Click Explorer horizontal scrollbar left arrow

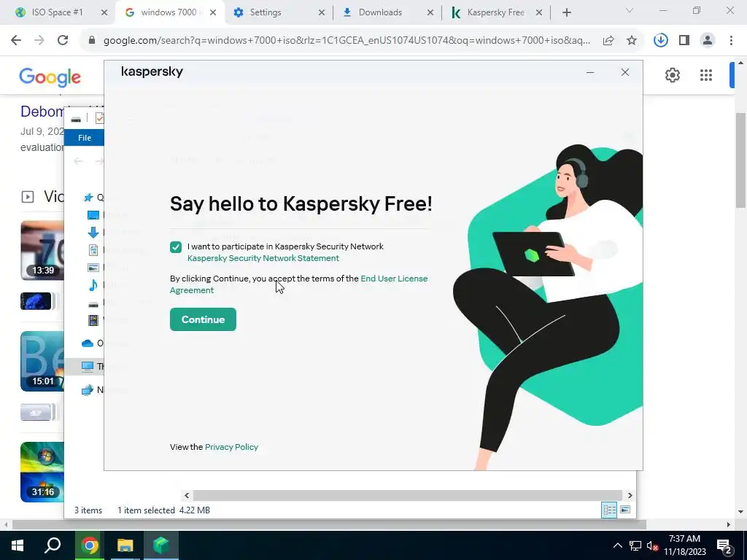187,496
